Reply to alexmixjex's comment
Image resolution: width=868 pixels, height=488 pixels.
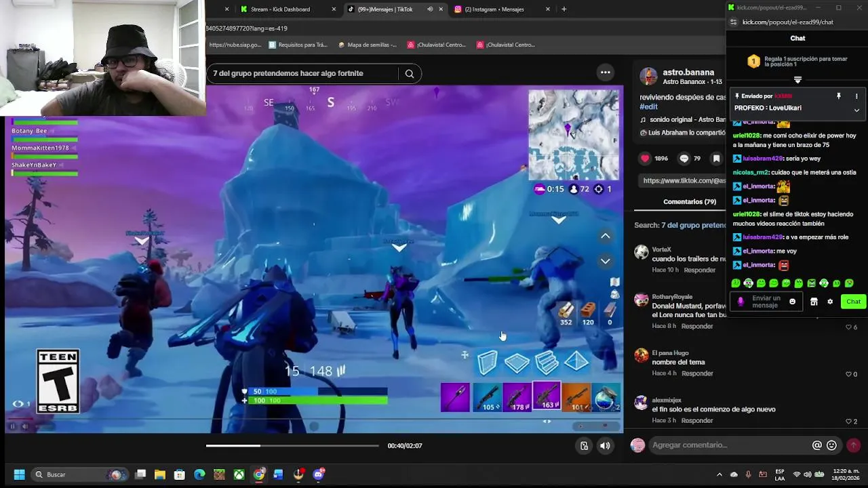click(697, 421)
